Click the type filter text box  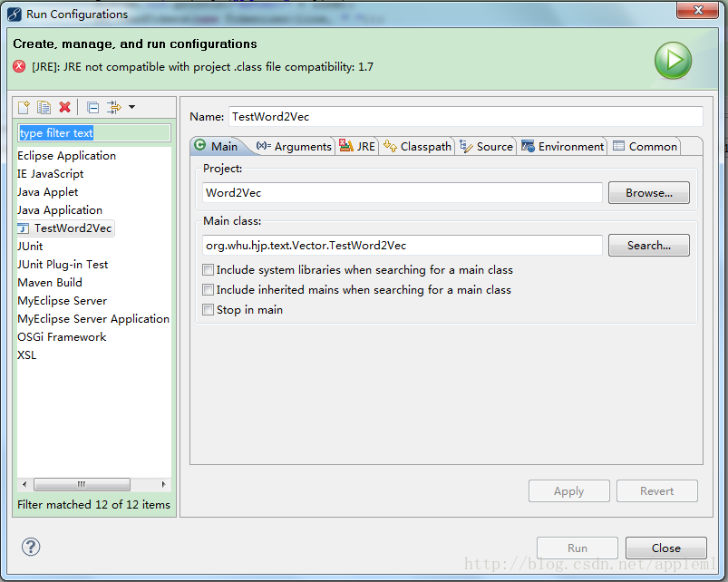[94, 133]
